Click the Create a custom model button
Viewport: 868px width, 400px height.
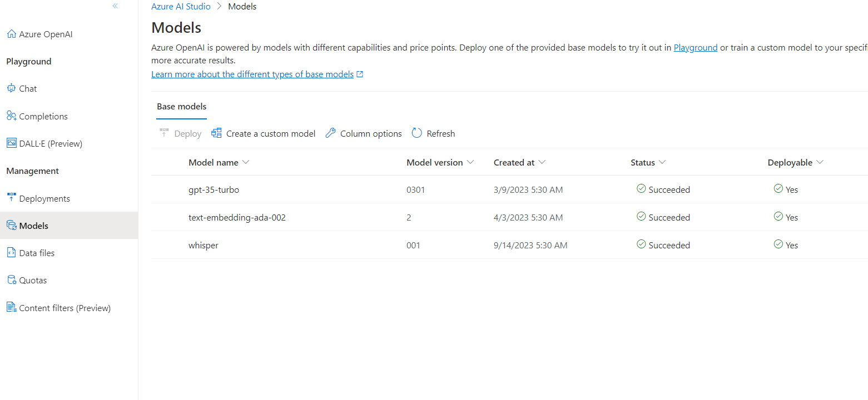click(x=263, y=133)
